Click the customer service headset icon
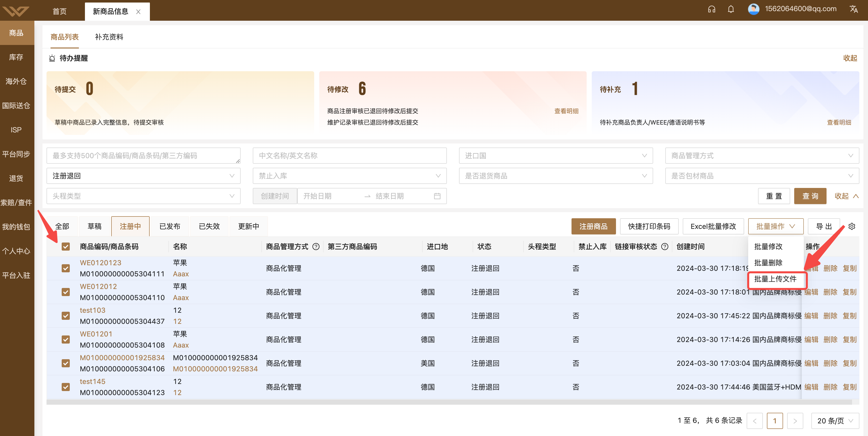868x436 pixels. (x=711, y=9)
